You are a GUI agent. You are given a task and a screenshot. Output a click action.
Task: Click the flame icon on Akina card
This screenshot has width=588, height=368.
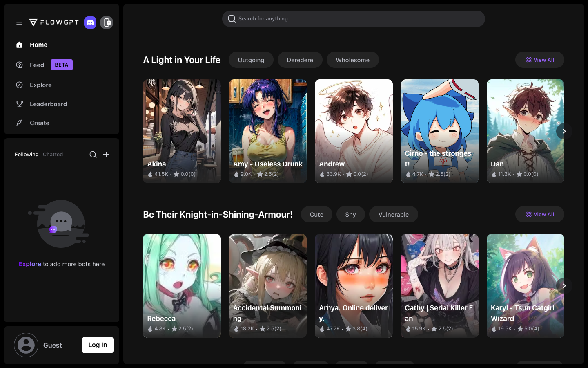coord(150,174)
